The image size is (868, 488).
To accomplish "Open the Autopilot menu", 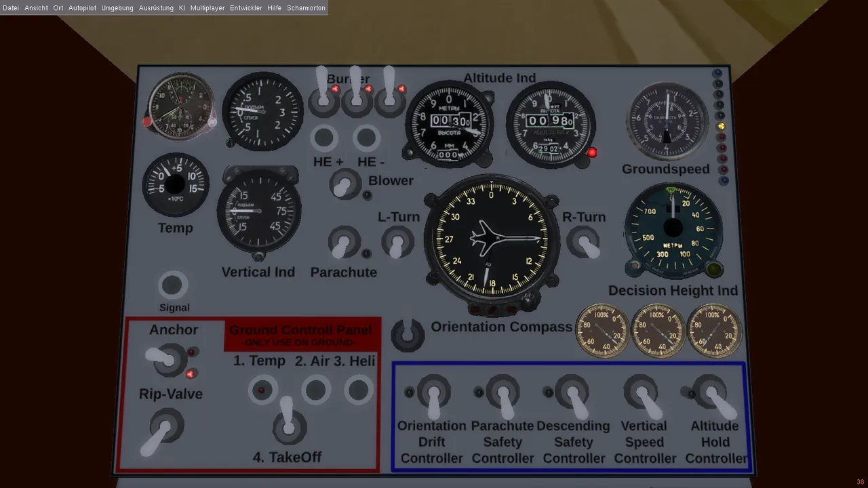I will (82, 8).
